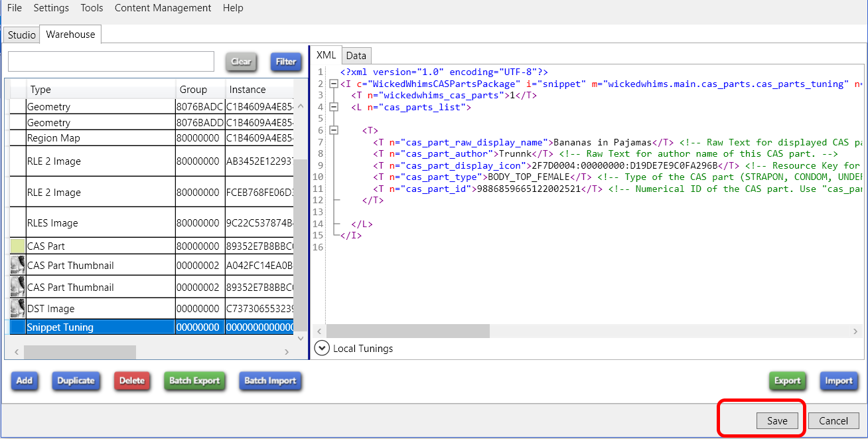
Task: Click the resource list vertical scrollbar thumb
Action: click(301, 244)
